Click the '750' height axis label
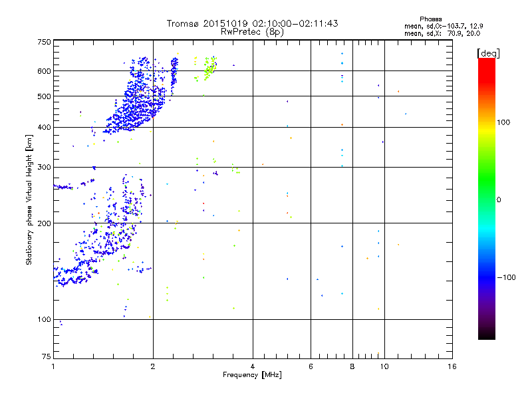 [45, 42]
